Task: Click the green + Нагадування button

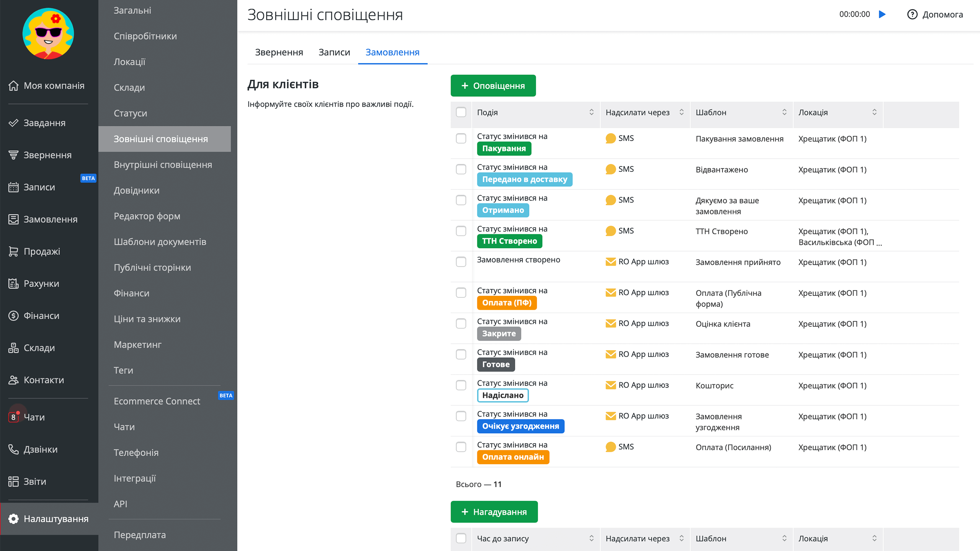Action: click(x=494, y=512)
